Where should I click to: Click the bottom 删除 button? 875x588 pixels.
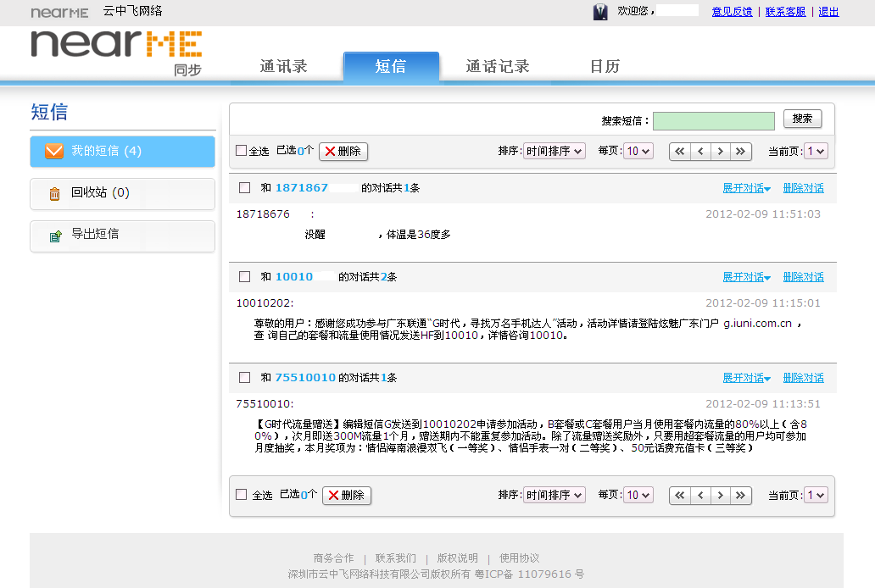click(x=347, y=495)
